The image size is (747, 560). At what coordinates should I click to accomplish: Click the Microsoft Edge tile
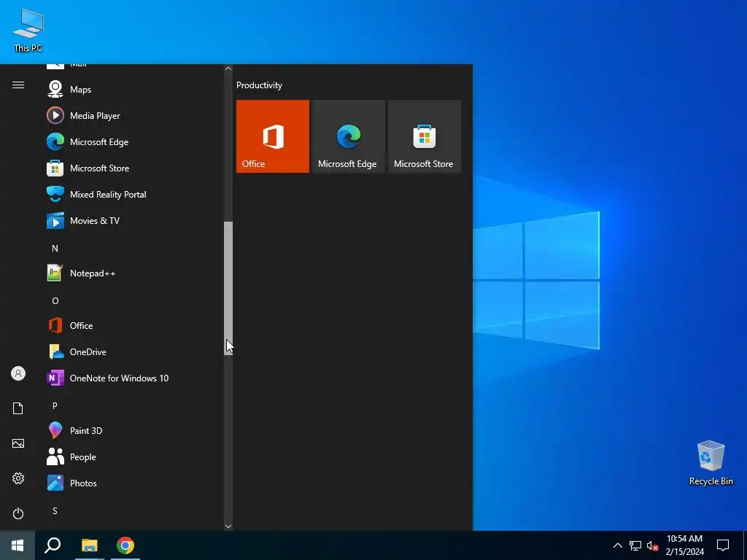348,136
